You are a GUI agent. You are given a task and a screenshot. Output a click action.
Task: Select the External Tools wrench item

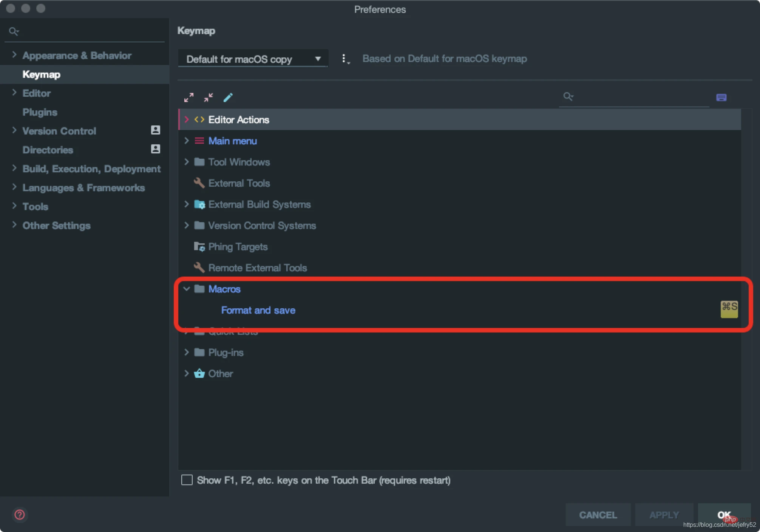pyautogui.click(x=239, y=183)
